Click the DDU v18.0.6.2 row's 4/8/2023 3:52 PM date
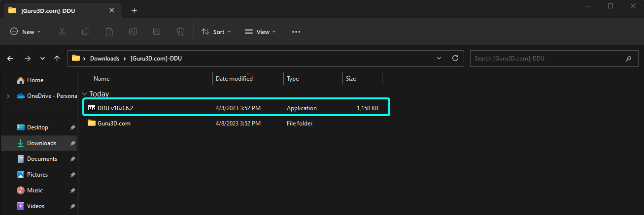The width and height of the screenshot is (644, 215). click(x=238, y=108)
